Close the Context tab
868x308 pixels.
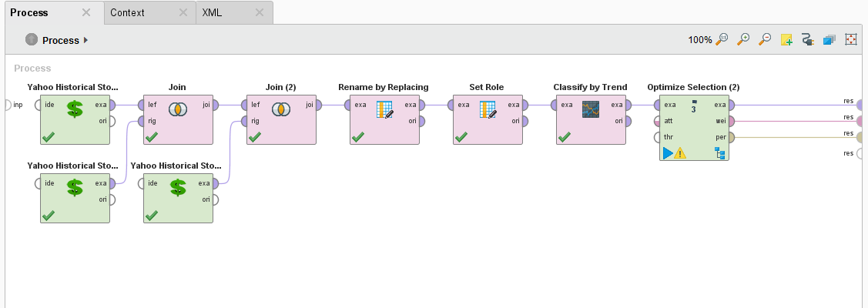click(x=184, y=12)
